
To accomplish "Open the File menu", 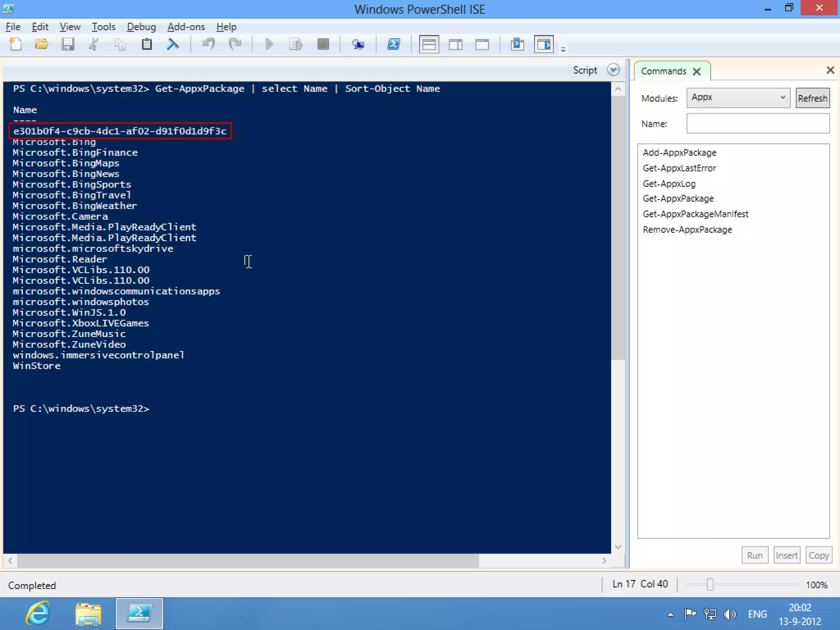I will [x=13, y=27].
